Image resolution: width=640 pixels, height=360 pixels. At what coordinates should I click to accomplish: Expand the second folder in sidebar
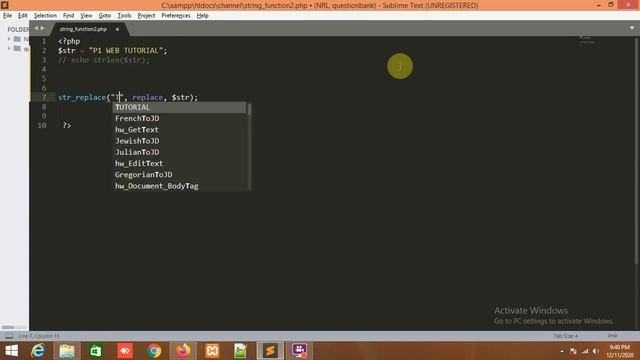(x=9, y=49)
